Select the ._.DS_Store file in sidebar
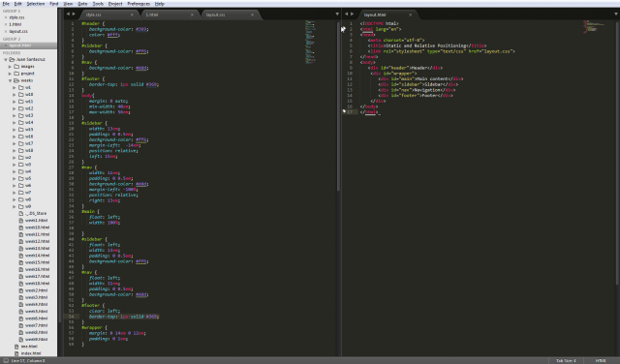Viewport: 620px width, 364px height. 36,213
